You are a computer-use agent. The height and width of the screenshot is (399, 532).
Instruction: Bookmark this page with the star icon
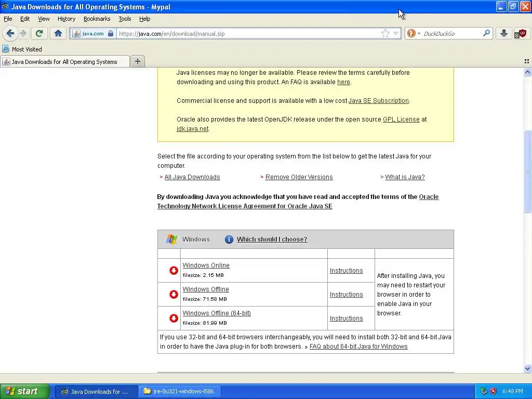[x=385, y=33]
